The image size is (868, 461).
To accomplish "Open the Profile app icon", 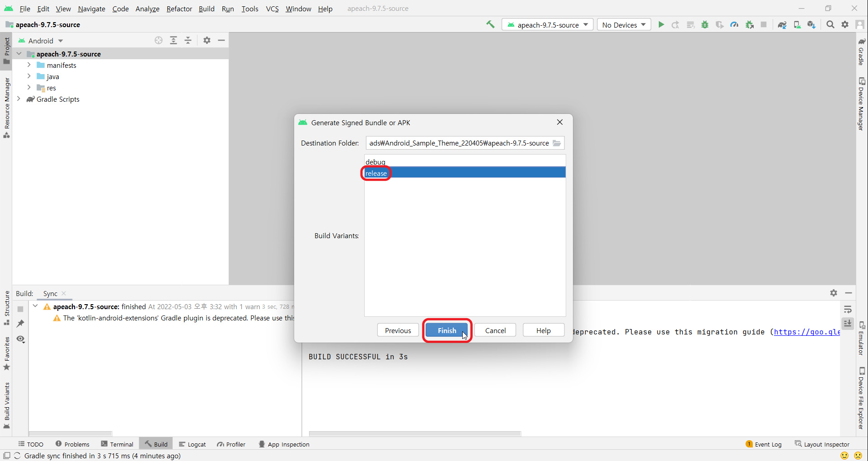I will (734, 25).
